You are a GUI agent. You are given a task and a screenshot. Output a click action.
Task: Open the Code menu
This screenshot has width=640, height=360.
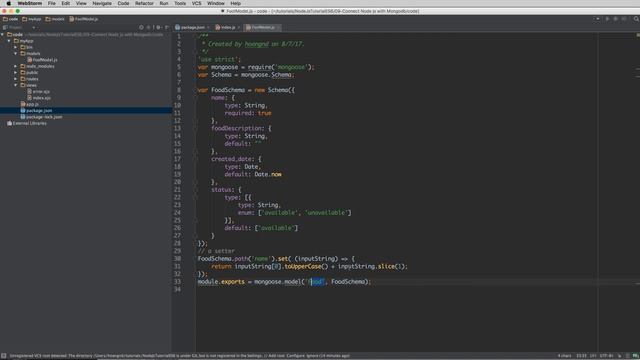coord(123,3)
